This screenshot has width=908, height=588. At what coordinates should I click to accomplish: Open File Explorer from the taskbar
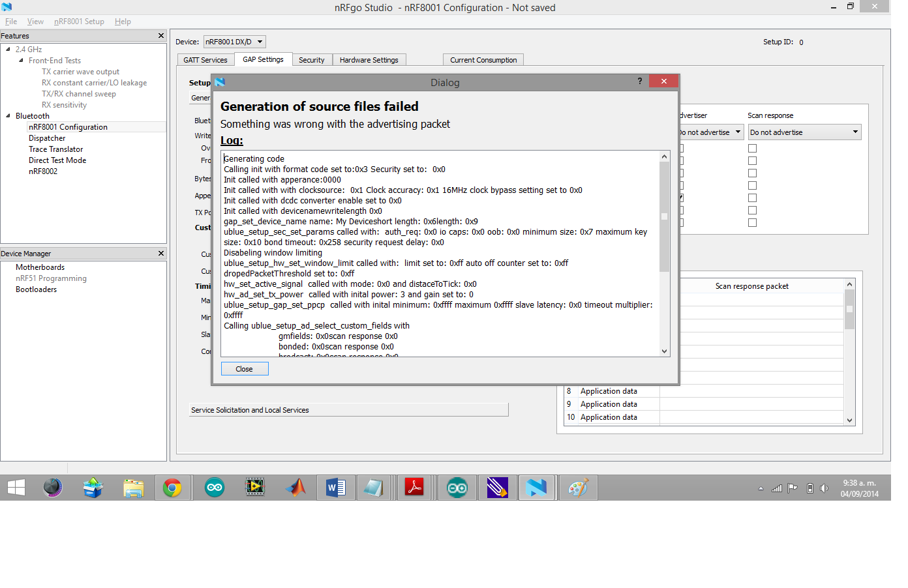(x=134, y=488)
